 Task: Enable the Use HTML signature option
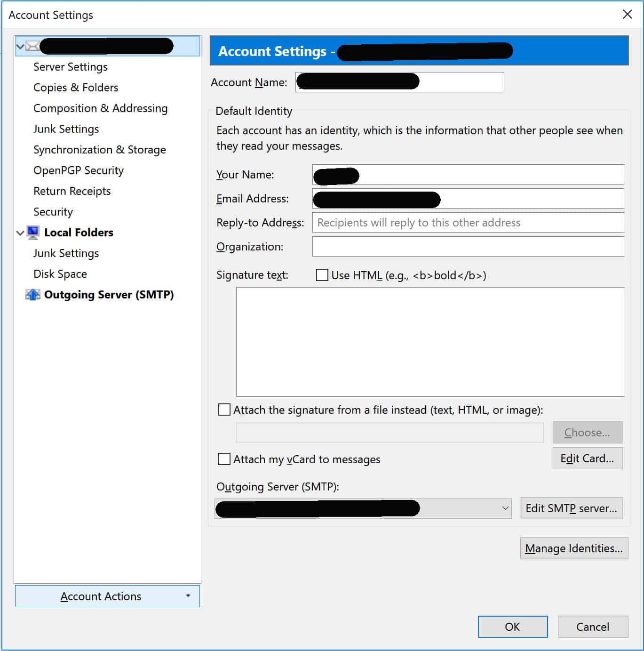click(322, 275)
